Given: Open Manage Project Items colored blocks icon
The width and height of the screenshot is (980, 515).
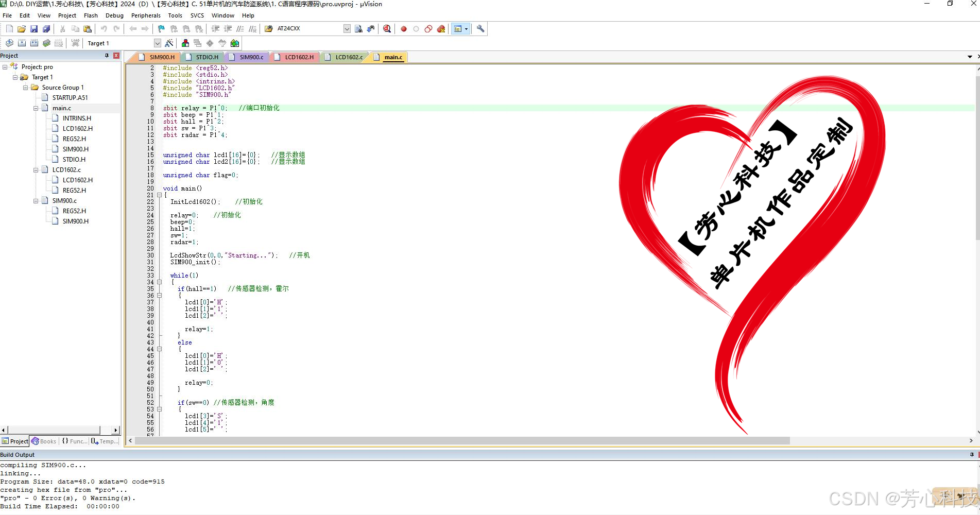Looking at the screenshot, I should [x=185, y=43].
